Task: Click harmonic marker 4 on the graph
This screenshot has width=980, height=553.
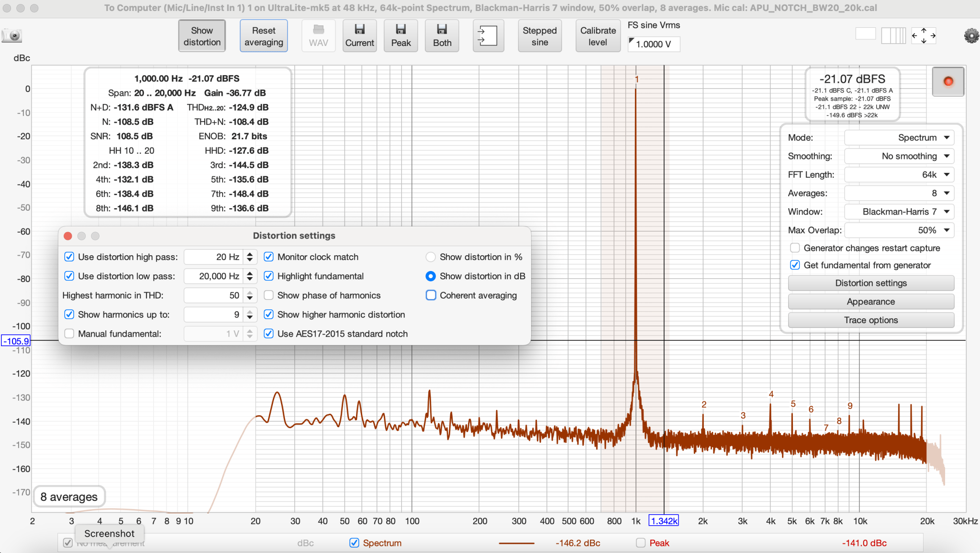Action: click(771, 394)
